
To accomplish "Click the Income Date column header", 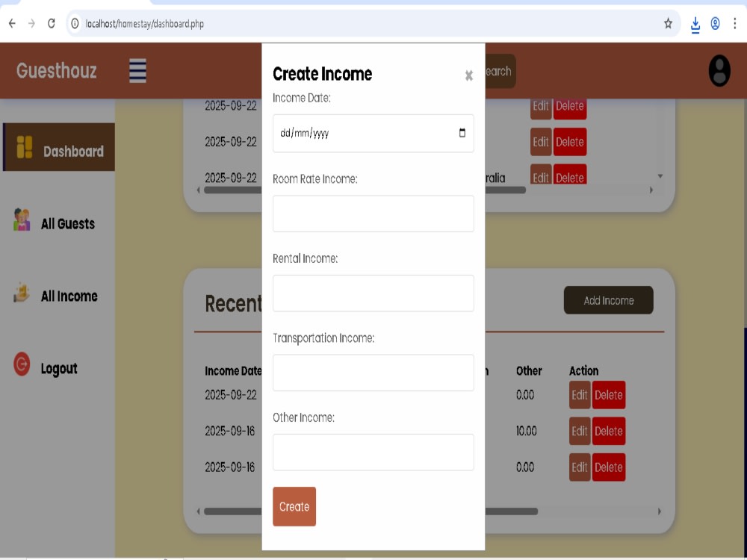I will (x=233, y=371).
